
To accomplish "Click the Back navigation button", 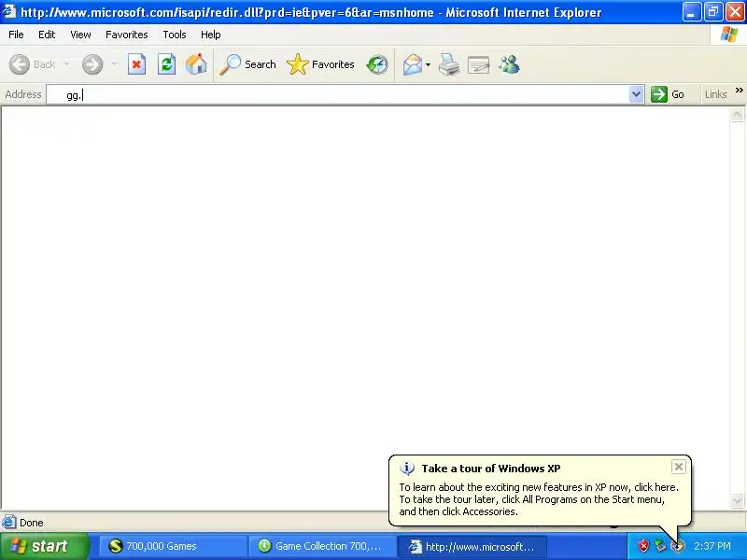I will [x=32, y=64].
